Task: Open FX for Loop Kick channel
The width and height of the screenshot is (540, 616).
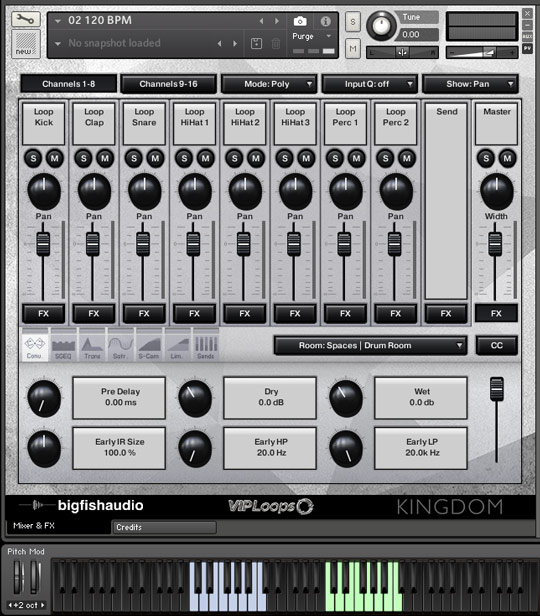Action: pyautogui.click(x=44, y=314)
